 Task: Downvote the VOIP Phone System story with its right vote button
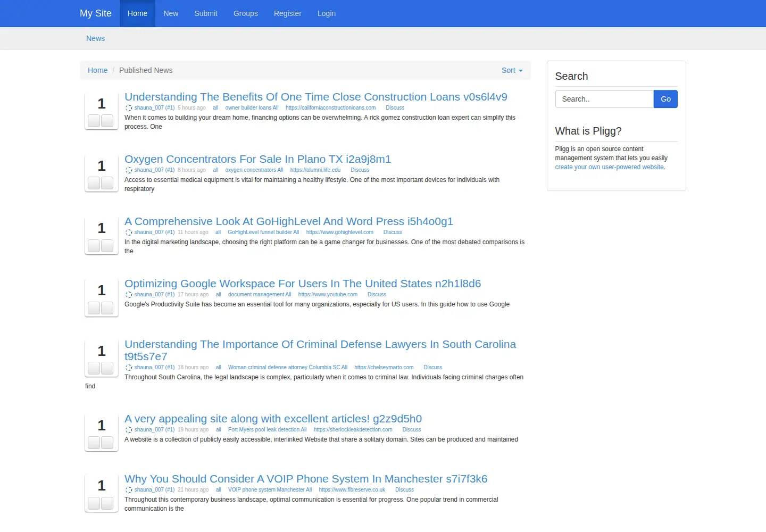click(x=107, y=503)
